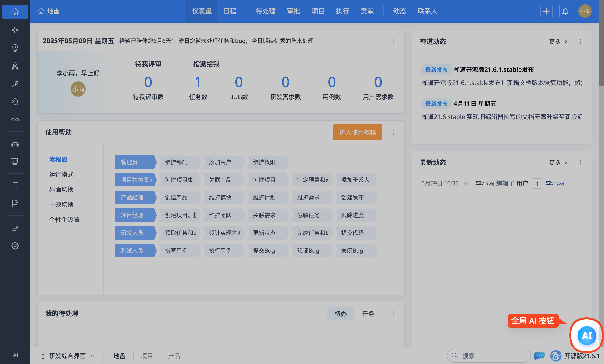Click the 进入使用教程 orange button
The height and width of the screenshot is (364, 604).
[x=357, y=132]
